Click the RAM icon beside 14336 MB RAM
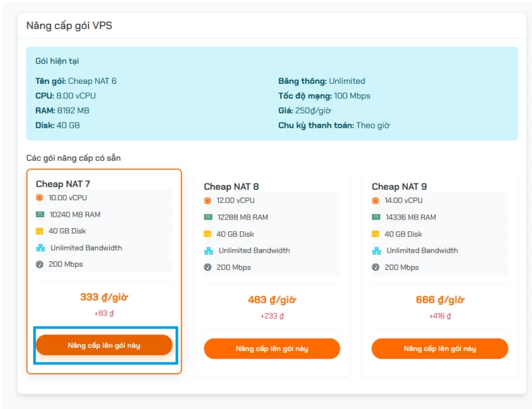The image size is (532, 409). (x=376, y=217)
